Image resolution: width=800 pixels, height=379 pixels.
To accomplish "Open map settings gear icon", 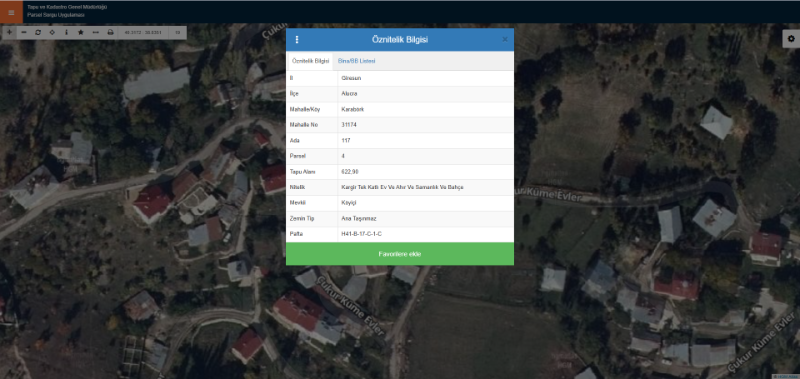I will pyautogui.click(x=791, y=39).
